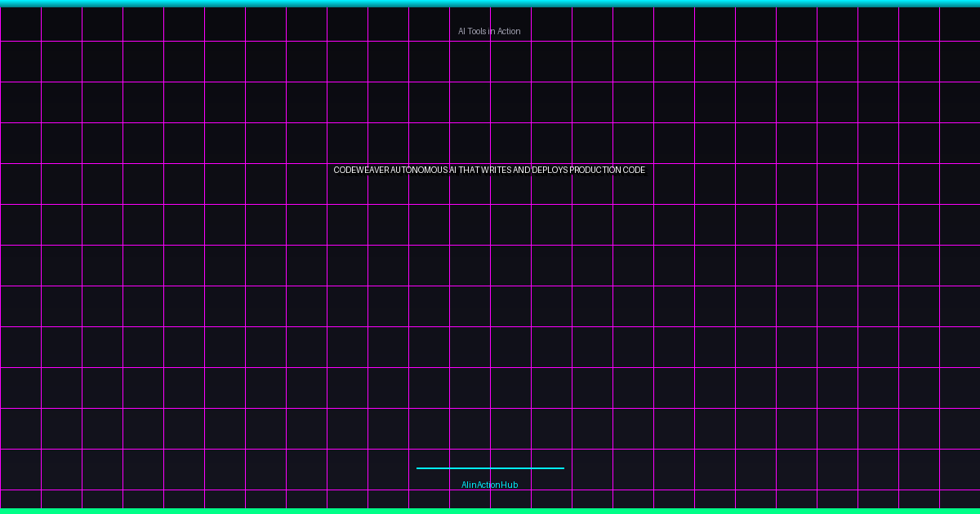Viewport: 980px width, 514px height.
Task: Select the CODEWEAVER AUTONOMOUS AI headline
Action: point(489,171)
